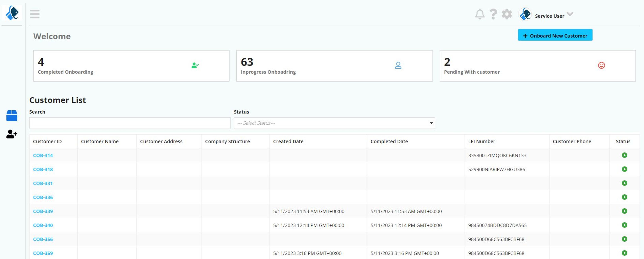Click green status icon for COB-314
The height and width of the screenshot is (259, 644).
coord(624,155)
